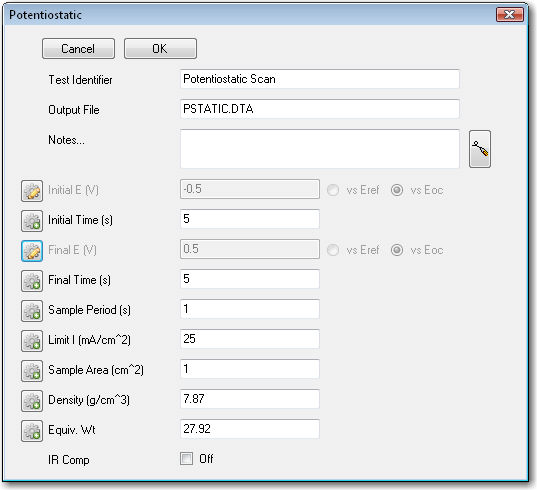Click the gear icon beside Sample Period (s)
The image size is (537, 490).
(x=32, y=311)
